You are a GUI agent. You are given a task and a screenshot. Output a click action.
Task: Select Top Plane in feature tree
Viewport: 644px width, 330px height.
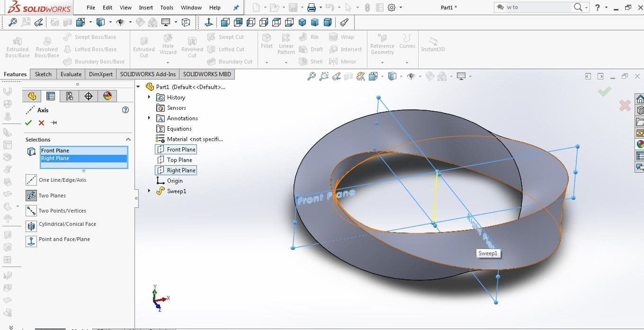(x=179, y=160)
